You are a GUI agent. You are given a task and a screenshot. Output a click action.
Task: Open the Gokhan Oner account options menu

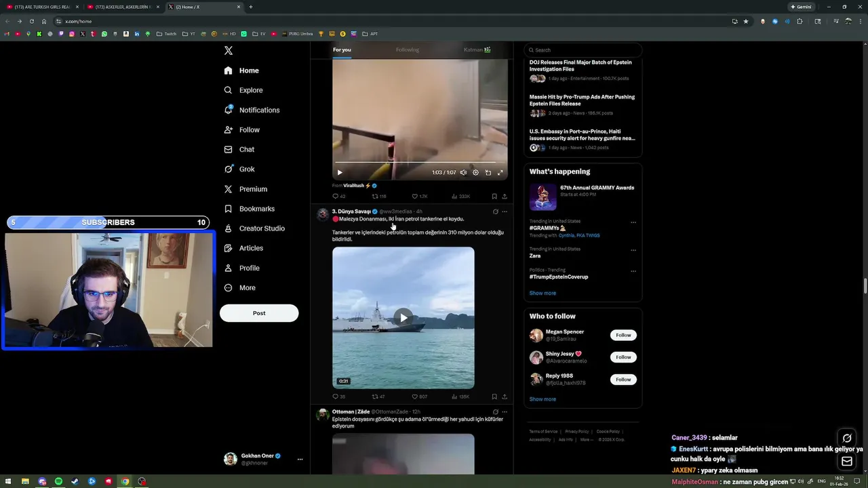(300, 459)
